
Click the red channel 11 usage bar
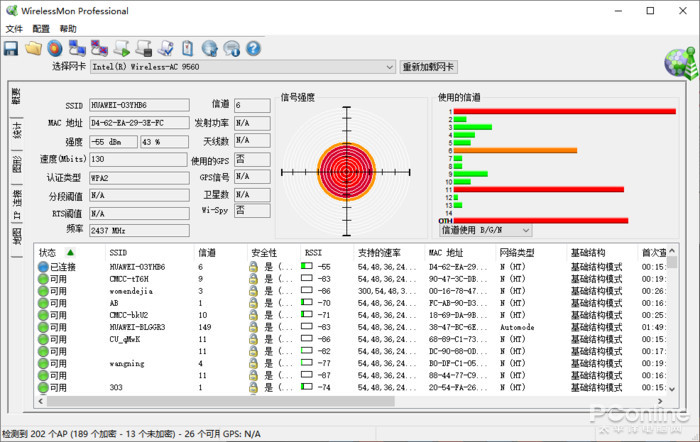pyautogui.click(x=538, y=190)
